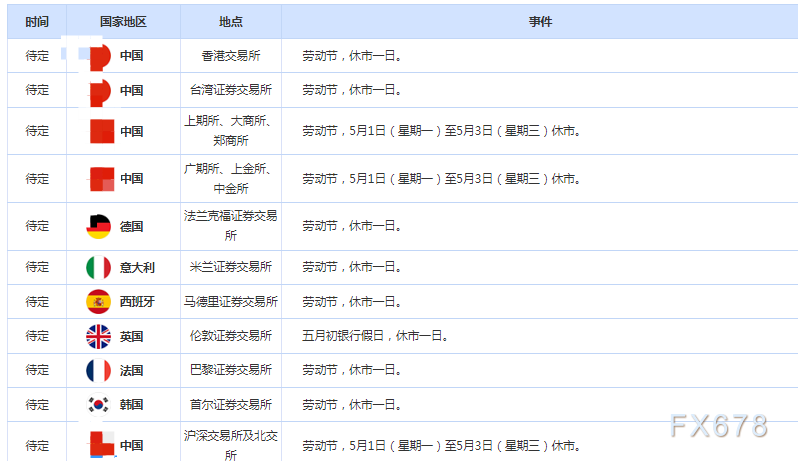Click the Spain flag icon
Image resolution: width=798 pixels, height=461 pixels.
[98, 302]
